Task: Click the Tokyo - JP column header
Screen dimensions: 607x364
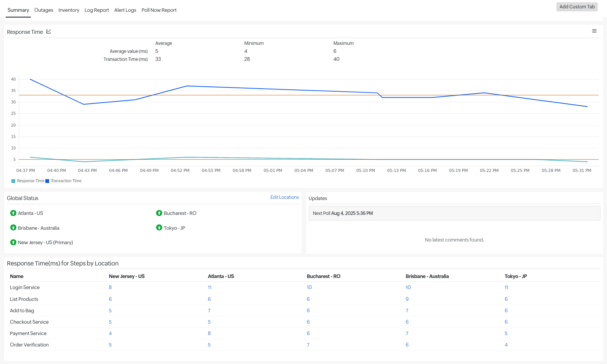Action: [516, 276]
